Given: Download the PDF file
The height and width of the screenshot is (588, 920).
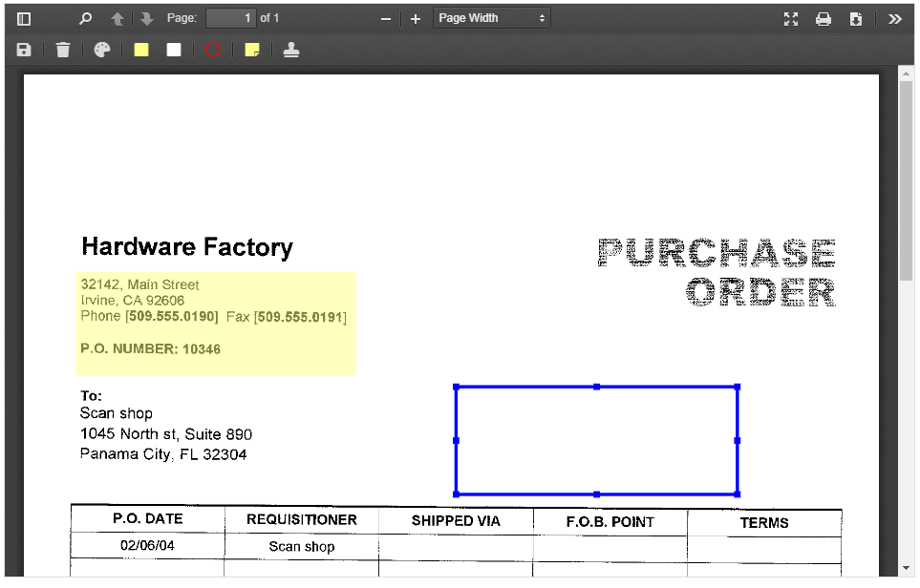Looking at the screenshot, I should pyautogui.click(x=856, y=19).
